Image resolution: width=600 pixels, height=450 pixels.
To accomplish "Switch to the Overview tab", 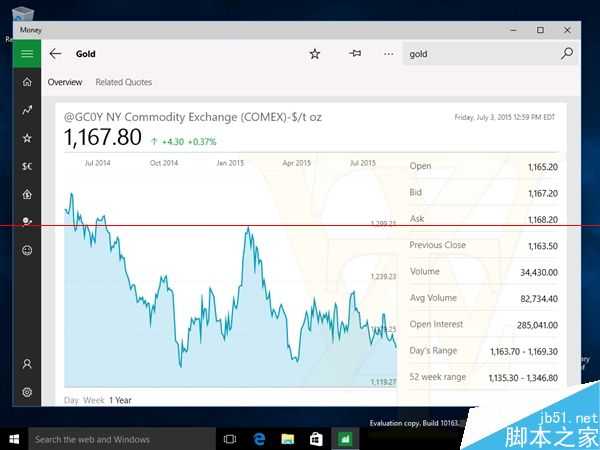I will pyautogui.click(x=65, y=82).
